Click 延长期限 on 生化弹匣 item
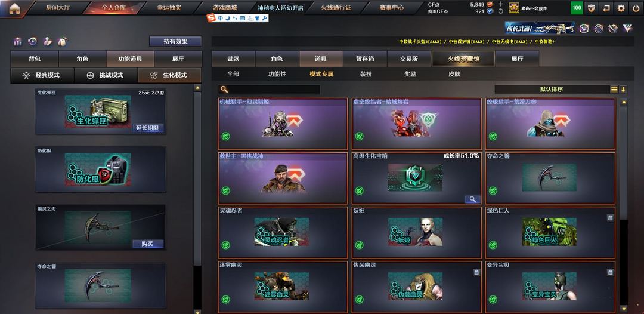This screenshot has width=644, height=314. [x=148, y=128]
